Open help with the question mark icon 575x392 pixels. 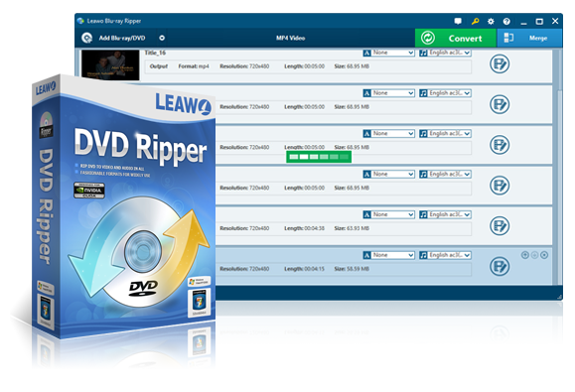tap(506, 21)
